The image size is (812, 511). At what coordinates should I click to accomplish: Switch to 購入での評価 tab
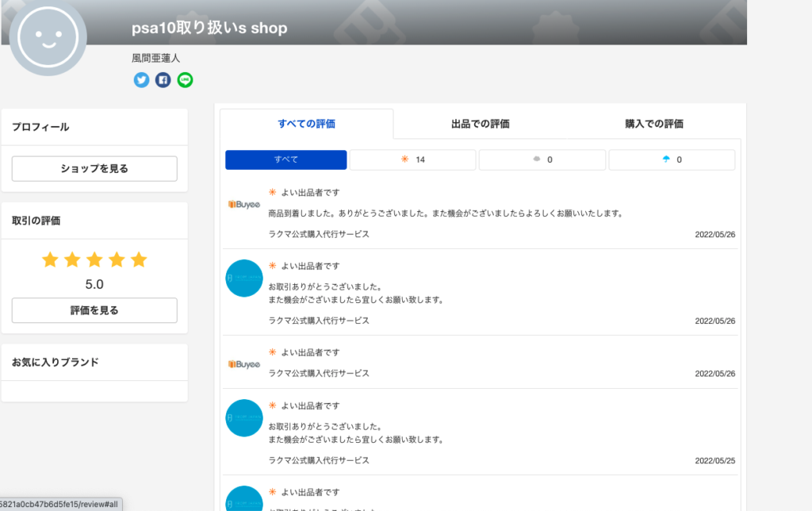(654, 124)
